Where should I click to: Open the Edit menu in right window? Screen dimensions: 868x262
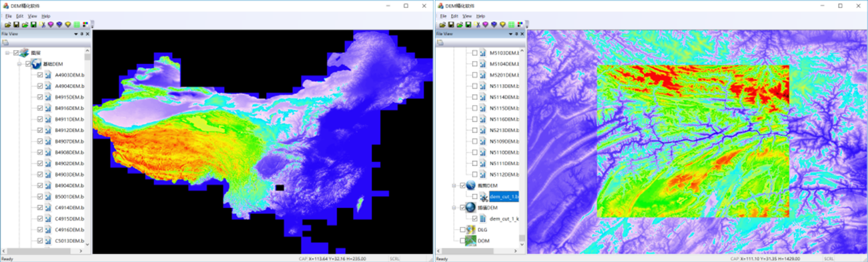point(454,16)
